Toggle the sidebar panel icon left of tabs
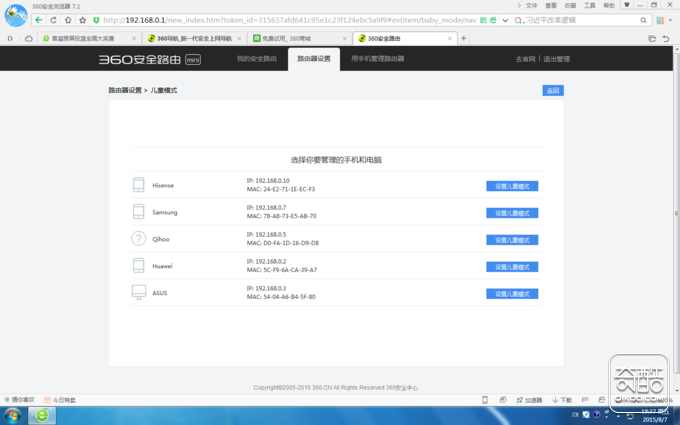This screenshot has width=680, height=425. 10,39
